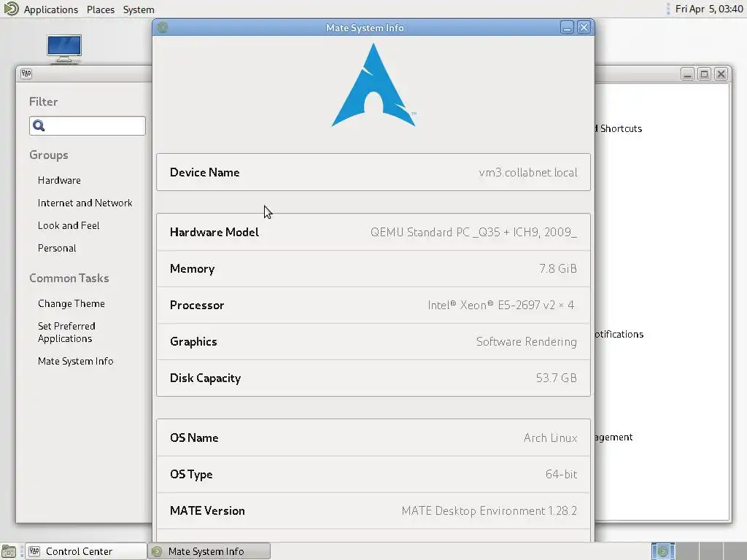The height and width of the screenshot is (560, 747).
Task: Click the Disk Capacity value 53.7 GB
Action: click(557, 378)
